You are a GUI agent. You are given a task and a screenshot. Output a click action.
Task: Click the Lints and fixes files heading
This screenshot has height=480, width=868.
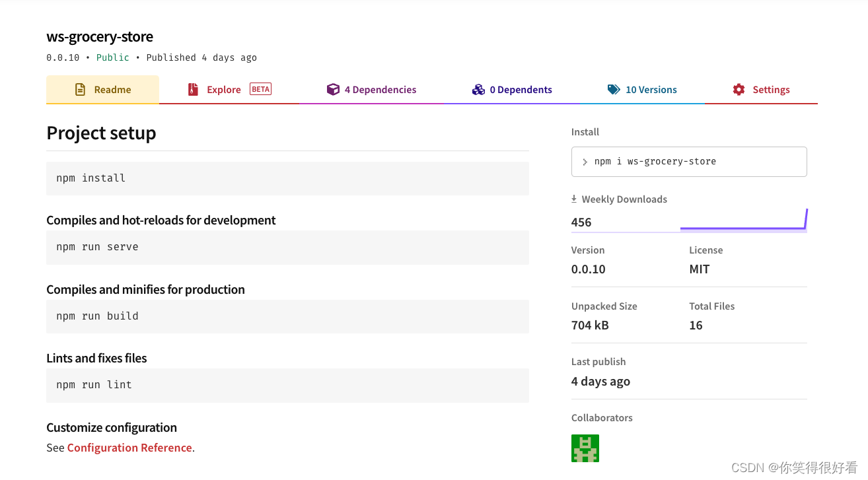pos(96,359)
